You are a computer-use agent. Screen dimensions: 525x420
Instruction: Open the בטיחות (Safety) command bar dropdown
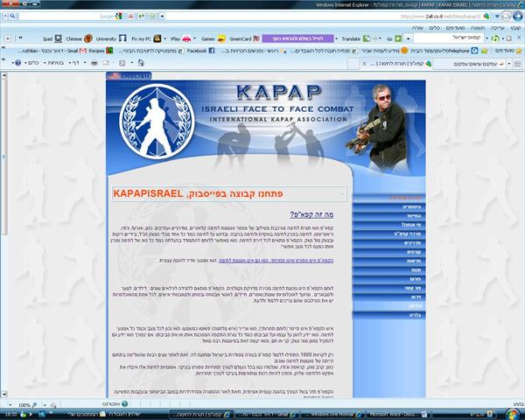(x=53, y=63)
